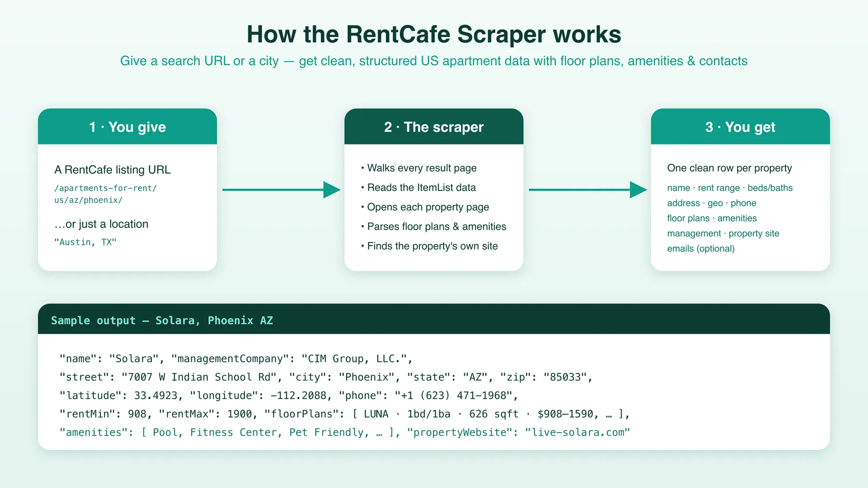Click the '1 · You give' card header
Screen dimensions: 868x488
(127, 127)
